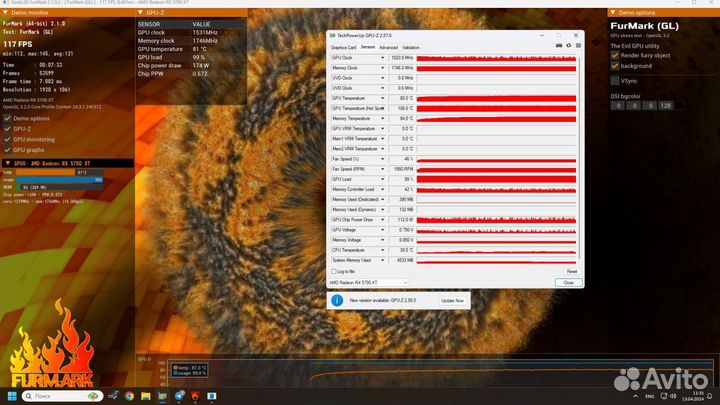Viewport: 720px width, 405px height.
Task: Enable Log to file checkbox in GPU-Z
Action: pyautogui.click(x=334, y=271)
